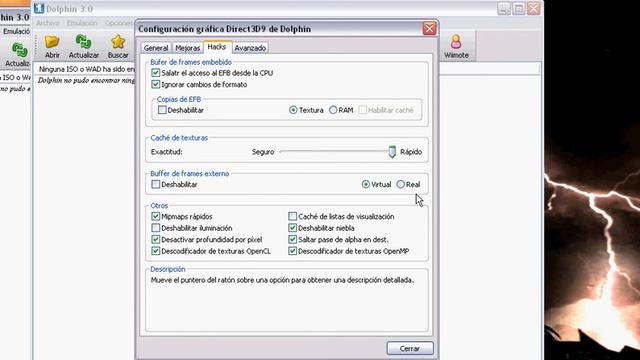Image resolution: width=640 pixels, height=360 pixels.
Task: Open the Archivo menu in Dolphin window
Action: [x=48, y=23]
